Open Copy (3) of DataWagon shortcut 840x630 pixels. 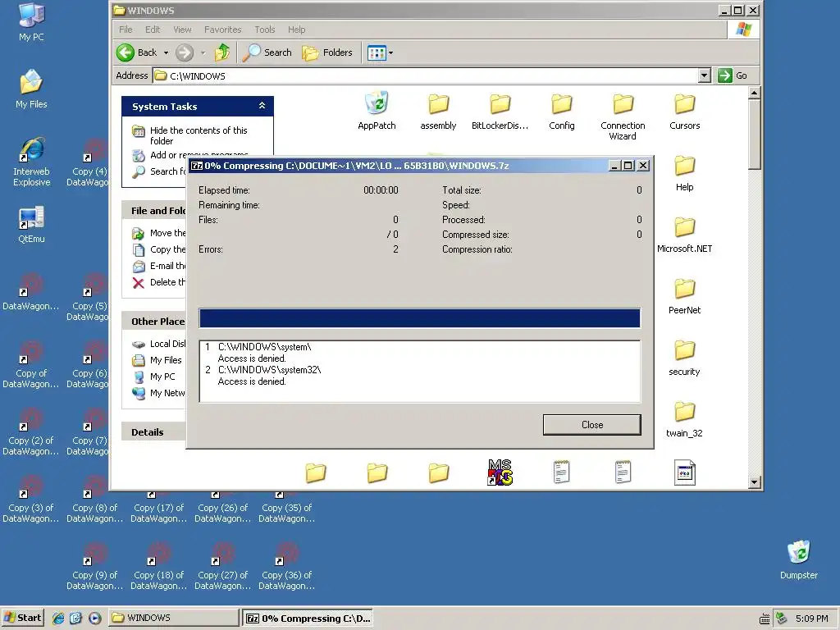[31, 498]
